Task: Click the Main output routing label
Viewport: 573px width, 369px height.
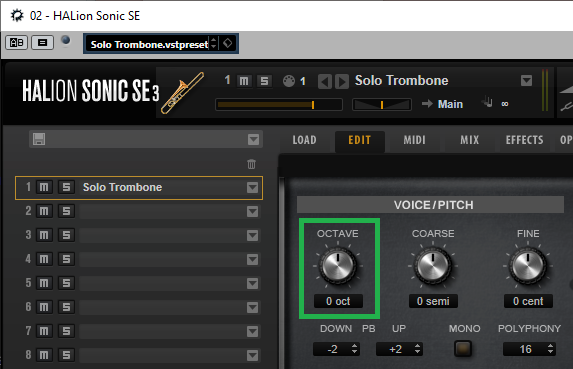Action: [450, 104]
